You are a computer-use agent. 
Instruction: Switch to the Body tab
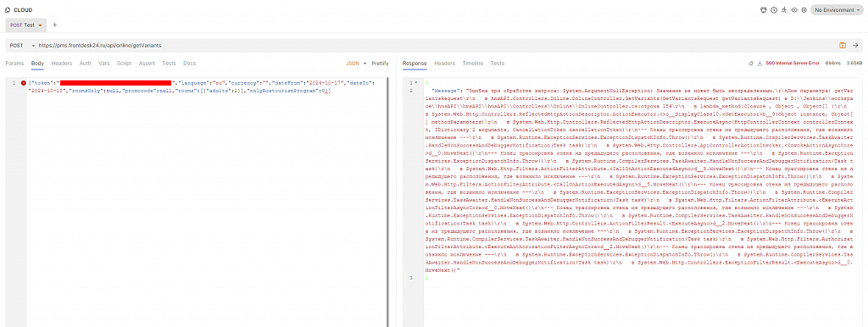[37, 63]
